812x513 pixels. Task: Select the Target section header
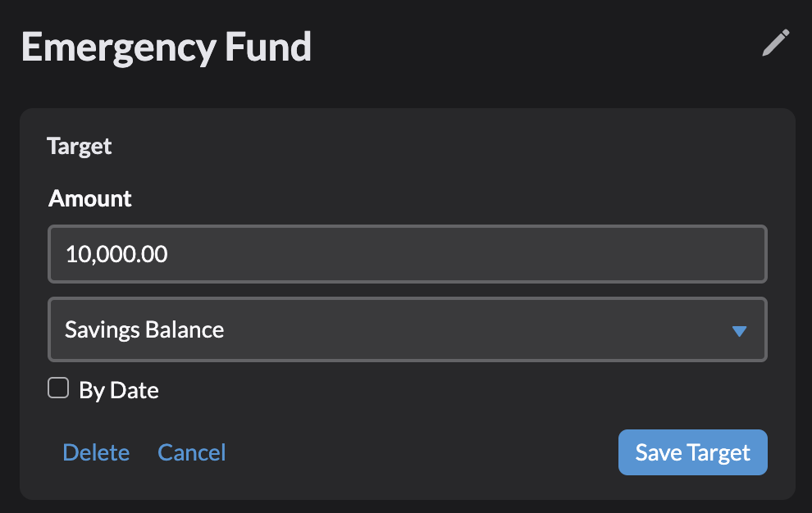point(79,146)
